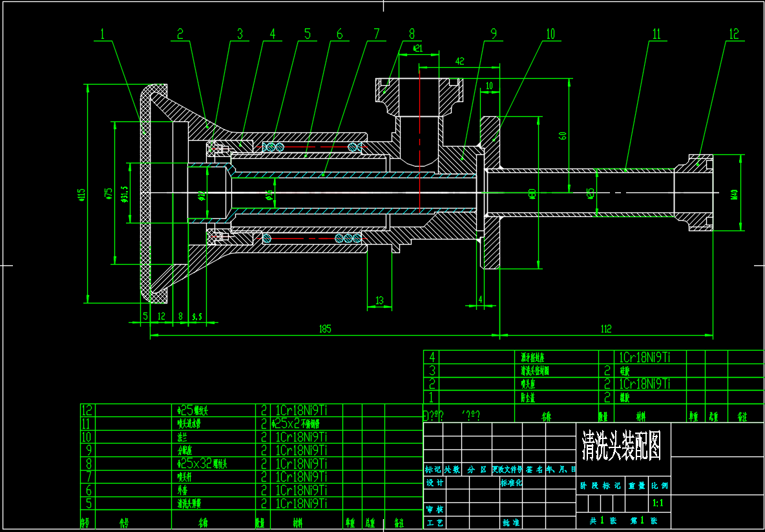
Task: Select part callout number 8
Action: pyautogui.click(x=412, y=34)
